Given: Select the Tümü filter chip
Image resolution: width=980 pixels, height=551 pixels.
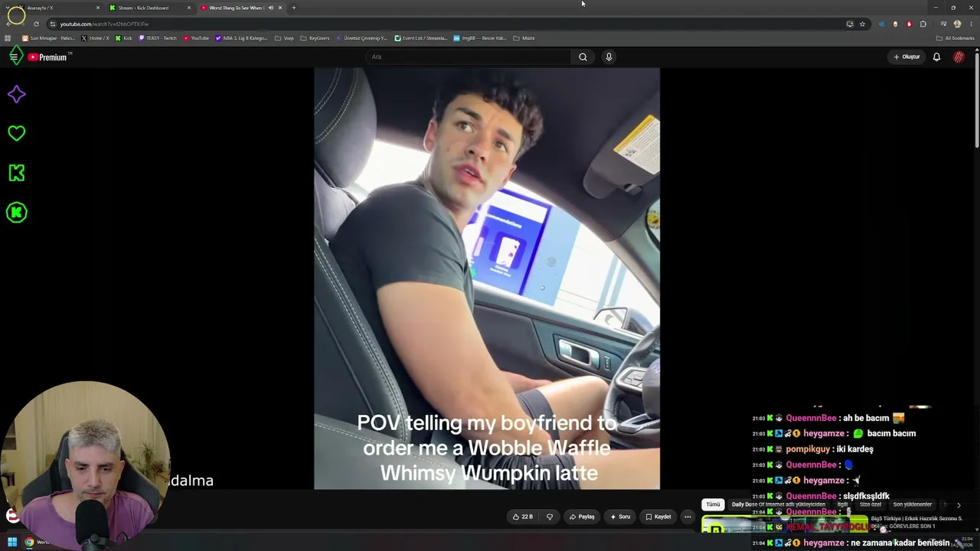Looking at the screenshot, I should click(x=713, y=505).
